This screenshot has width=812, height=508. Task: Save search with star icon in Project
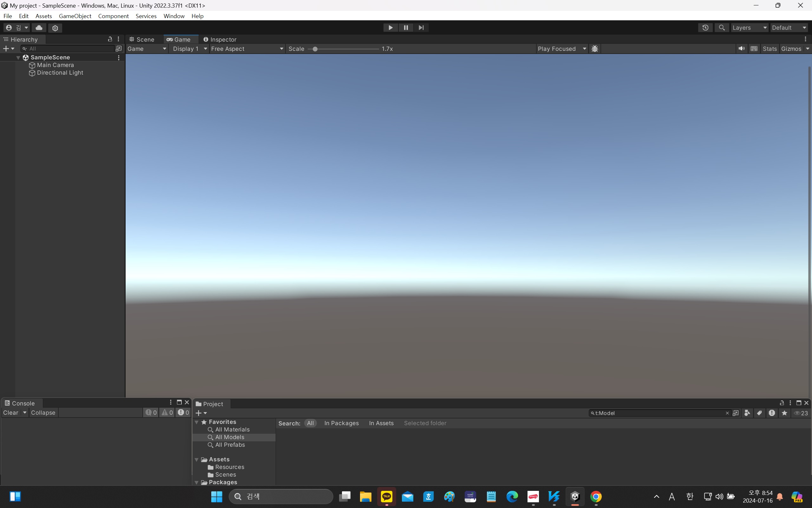coord(784,413)
